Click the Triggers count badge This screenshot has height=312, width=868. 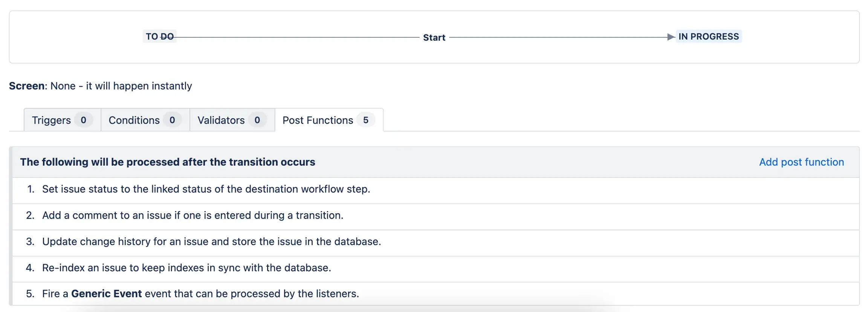pyautogui.click(x=83, y=120)
